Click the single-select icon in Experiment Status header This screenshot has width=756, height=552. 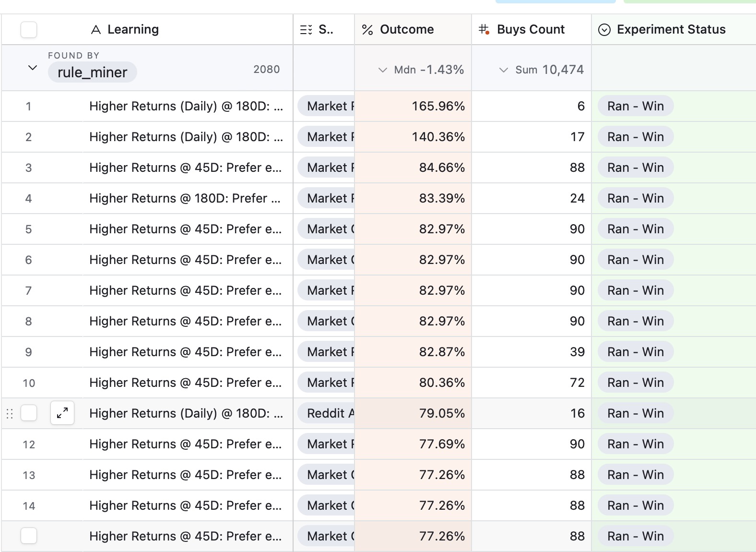604,30
